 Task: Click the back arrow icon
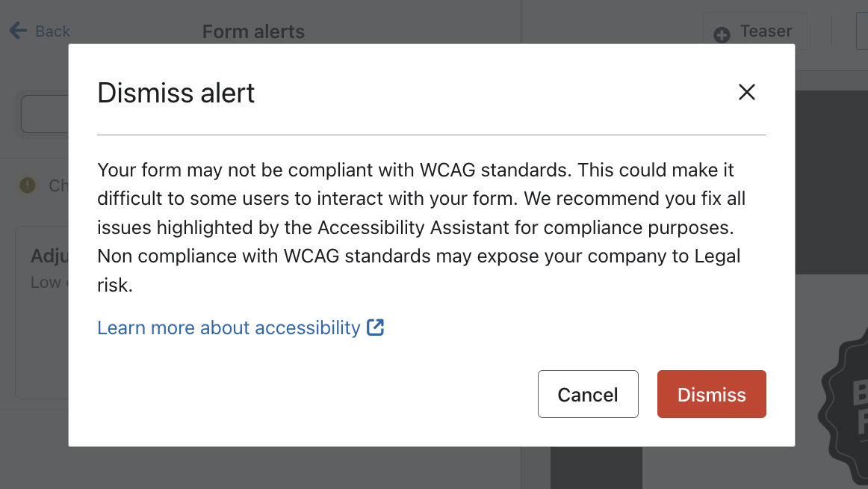pos(16,30)
